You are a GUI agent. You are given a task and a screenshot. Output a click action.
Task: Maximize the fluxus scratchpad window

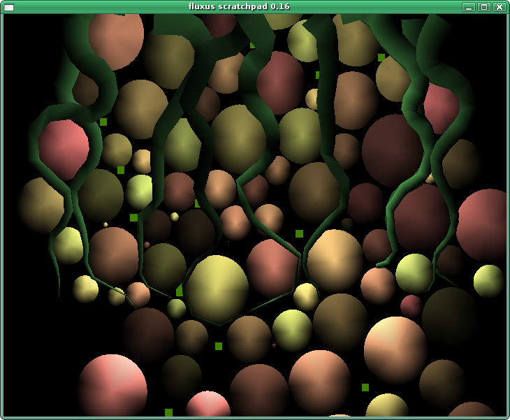click(484, 7)
